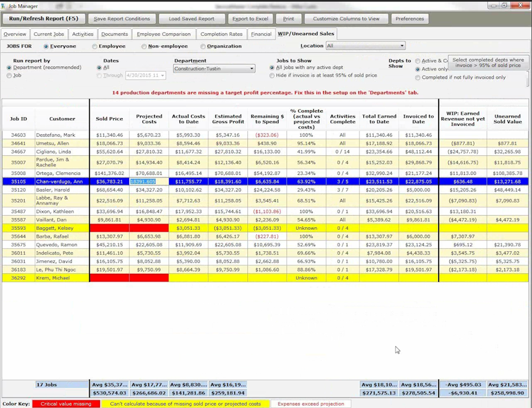Image resolution: width=532 pixels, height=408 pixels.
Task: Choose 'Completed if not fully invoiced only'
Action: (x=418, y=78)
